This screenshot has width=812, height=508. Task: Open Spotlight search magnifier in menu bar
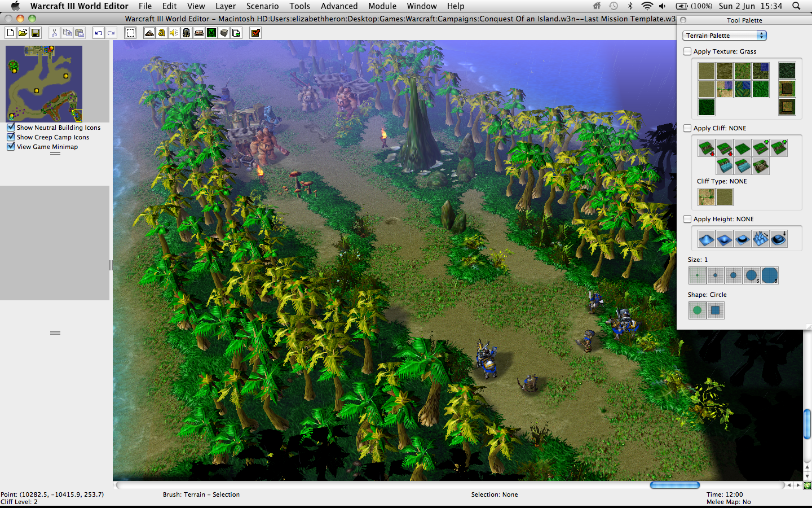pyautogui.click(x=796, y=6)
